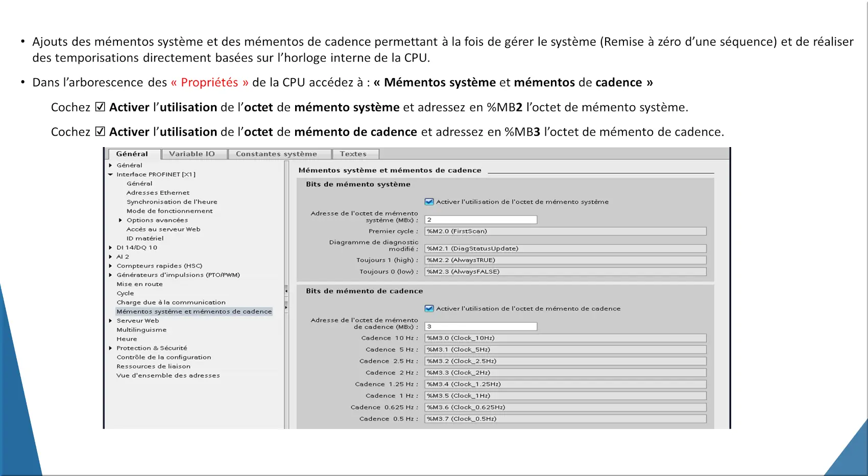Select Ressources de liaison item
Image resolution: width=868 pixels, height=476 pixels.
153,367
